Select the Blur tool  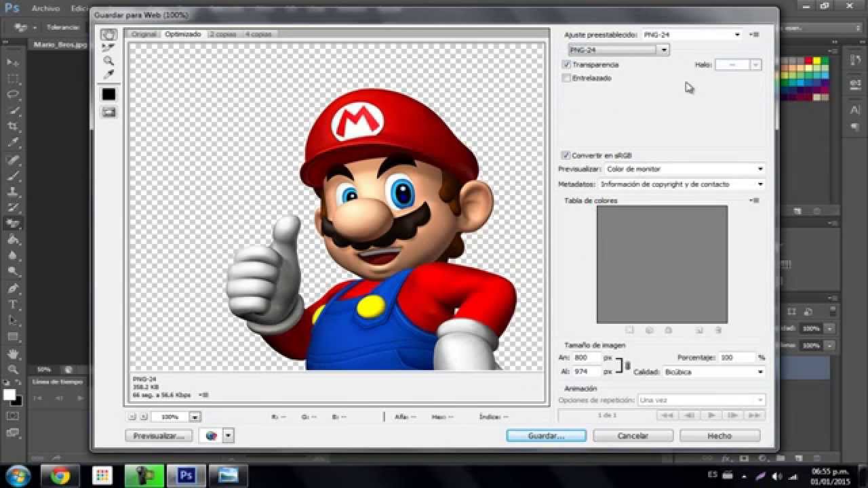pos(13,256)
